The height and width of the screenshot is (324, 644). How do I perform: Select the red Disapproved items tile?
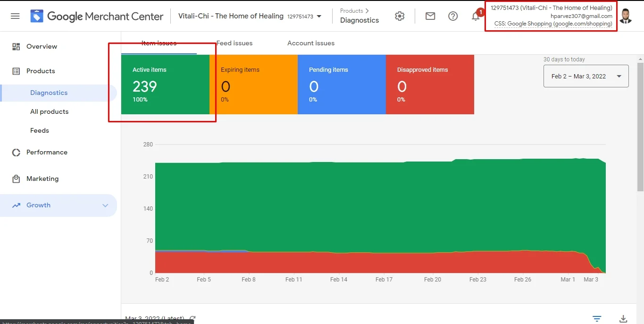point(430,85)
